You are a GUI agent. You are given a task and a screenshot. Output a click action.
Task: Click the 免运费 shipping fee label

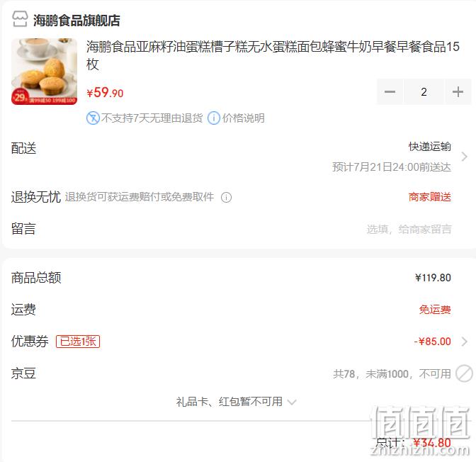click(x=435, y=310)
